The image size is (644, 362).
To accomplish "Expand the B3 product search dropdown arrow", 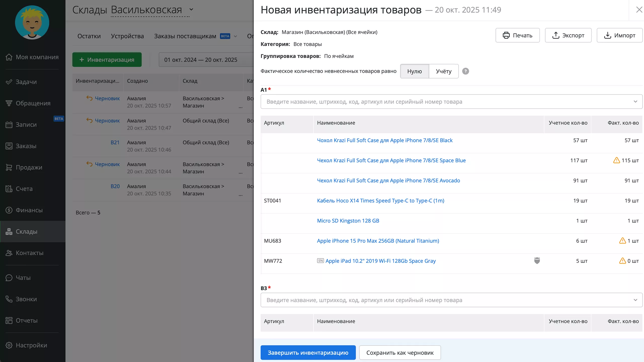I will coord(635,300).
